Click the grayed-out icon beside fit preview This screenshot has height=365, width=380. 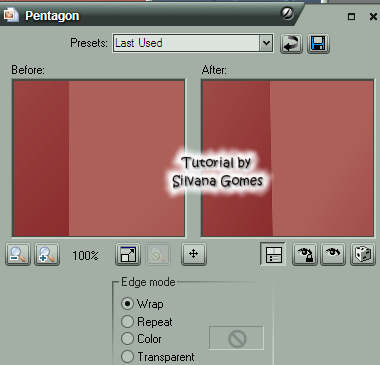pos(158,255)
